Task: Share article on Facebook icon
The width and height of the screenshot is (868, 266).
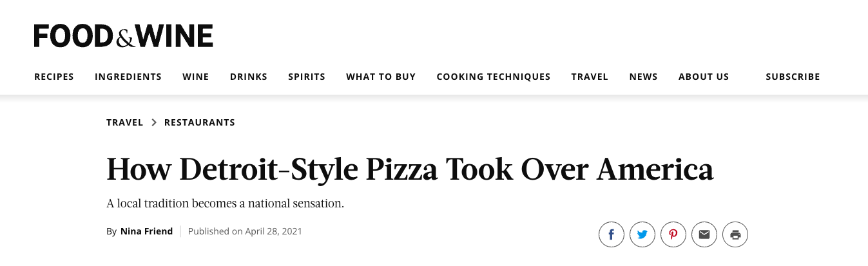Action: (612, 234)
